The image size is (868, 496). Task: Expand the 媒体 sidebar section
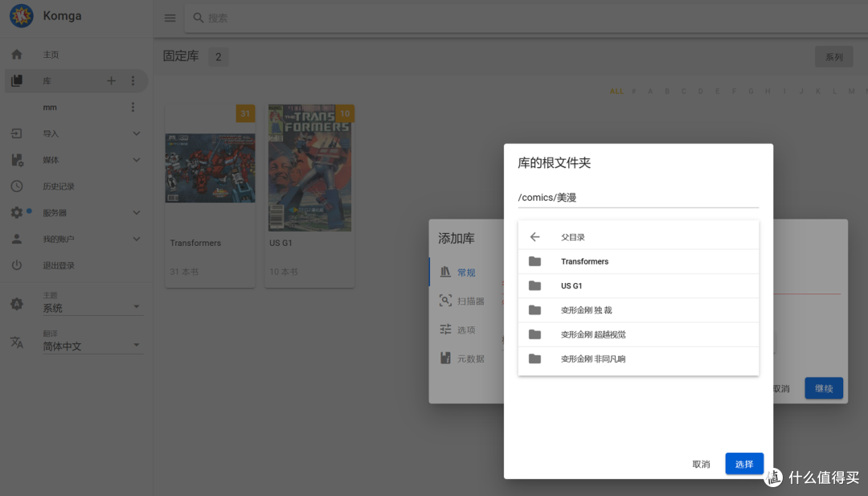pos(136,160)
